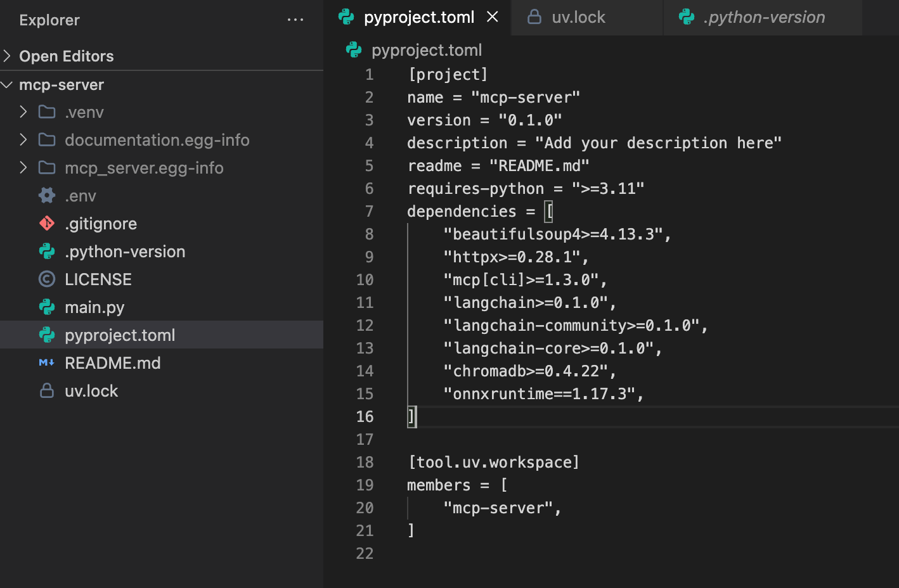Click the onnxruntime==1.17.3 dependency line

(x=543, y=393)
